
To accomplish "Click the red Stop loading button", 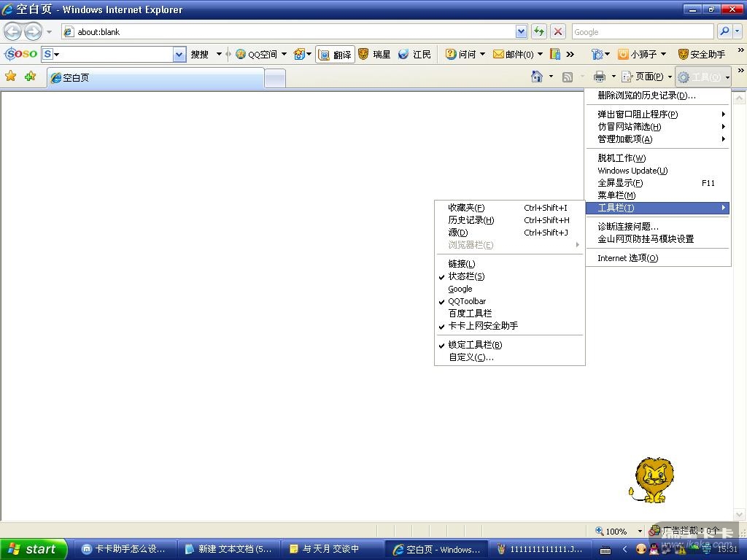I will [558, 31].
